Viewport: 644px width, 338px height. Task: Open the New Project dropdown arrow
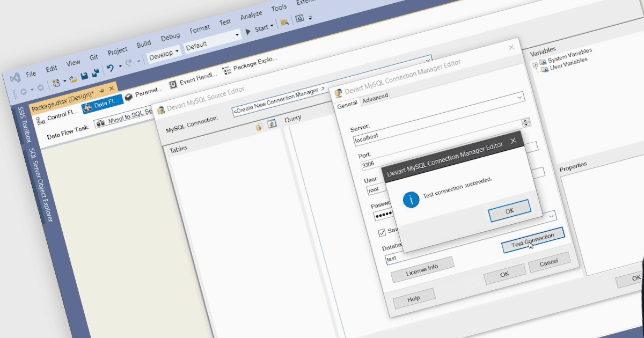[65, 81]
